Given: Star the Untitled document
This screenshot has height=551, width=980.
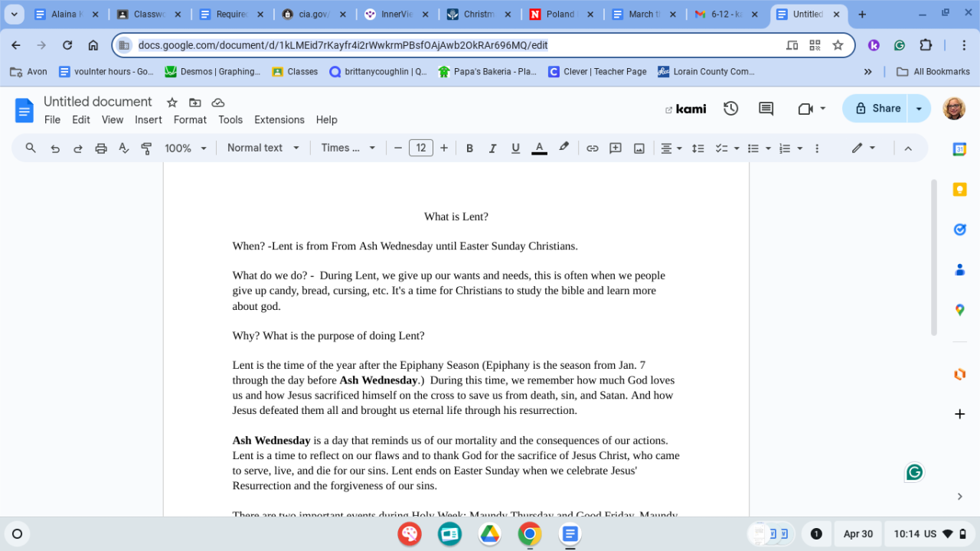Looking at the screenshot, I should click(172, 103).
